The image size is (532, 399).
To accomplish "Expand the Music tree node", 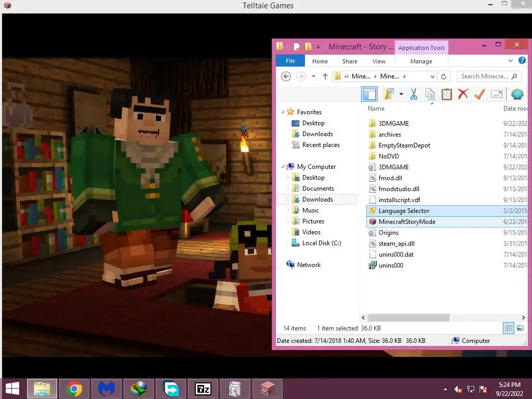I will click(x=288, y=210).
